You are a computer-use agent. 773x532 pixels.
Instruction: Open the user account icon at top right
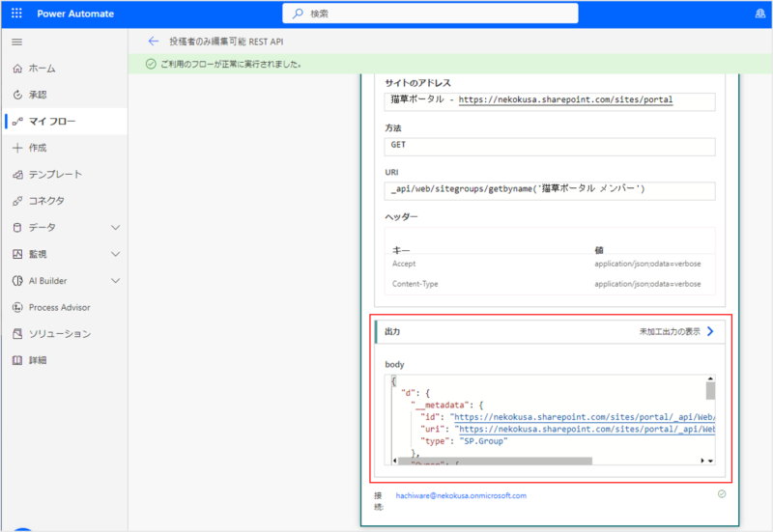tap(759, 14)
